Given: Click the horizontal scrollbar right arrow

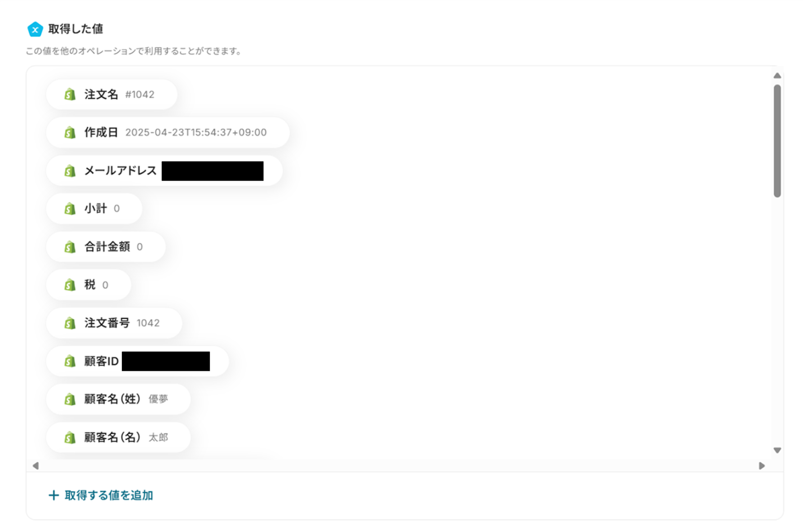Looking at the screenshot, I should pyautogui.click(x=762, y=466).
